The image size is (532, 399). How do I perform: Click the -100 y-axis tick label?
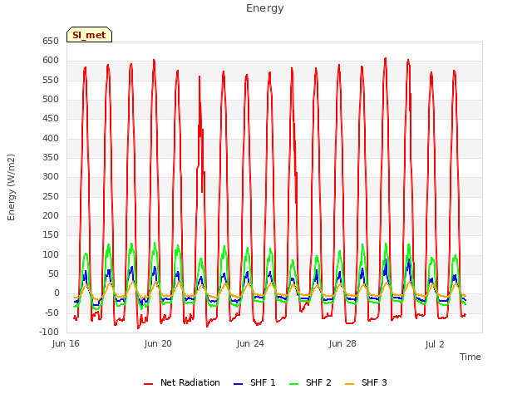click(x=49, y=332)
